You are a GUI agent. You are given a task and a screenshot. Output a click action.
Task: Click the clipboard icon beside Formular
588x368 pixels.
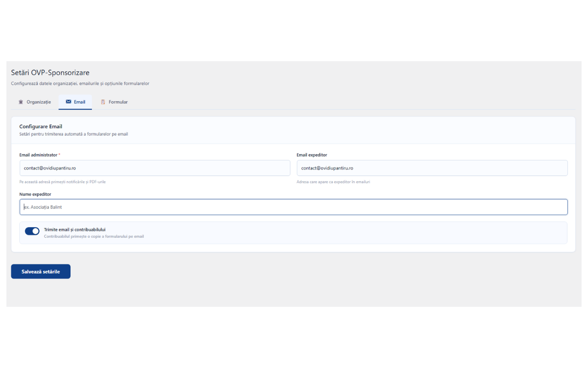click(103, 102)
